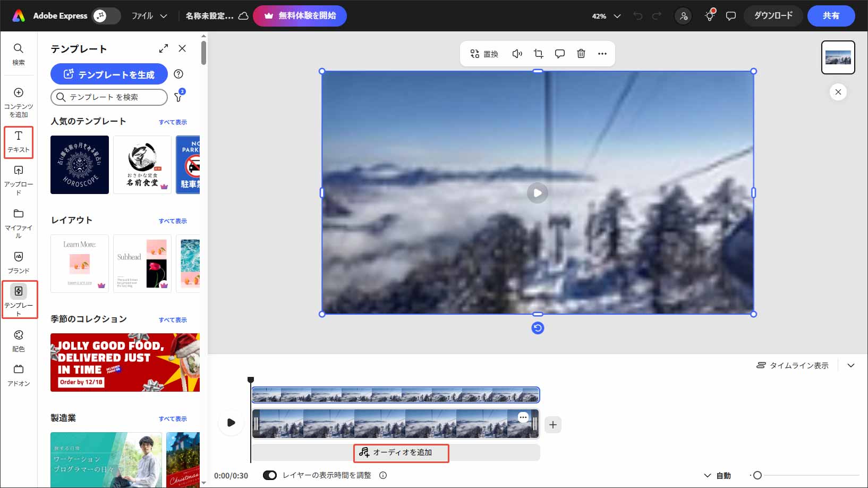Screen dimensions: 868x488
Task: Click the template search field
Action: [x=109, y=97]
